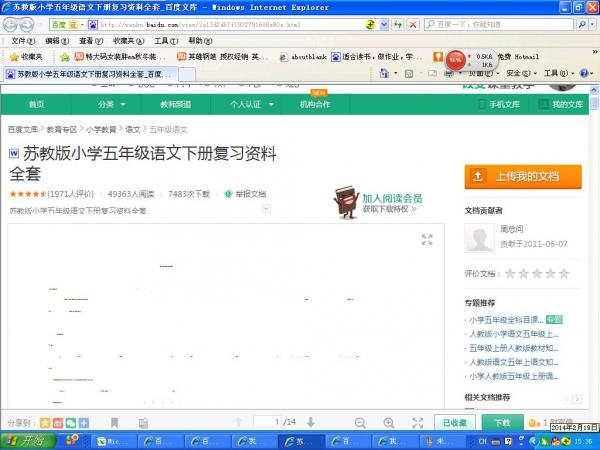The width and height of the screenshot is (600, 450).
Task: Click fullscreen icon in bottom reader toolbar
Action: tap(418, 422)
